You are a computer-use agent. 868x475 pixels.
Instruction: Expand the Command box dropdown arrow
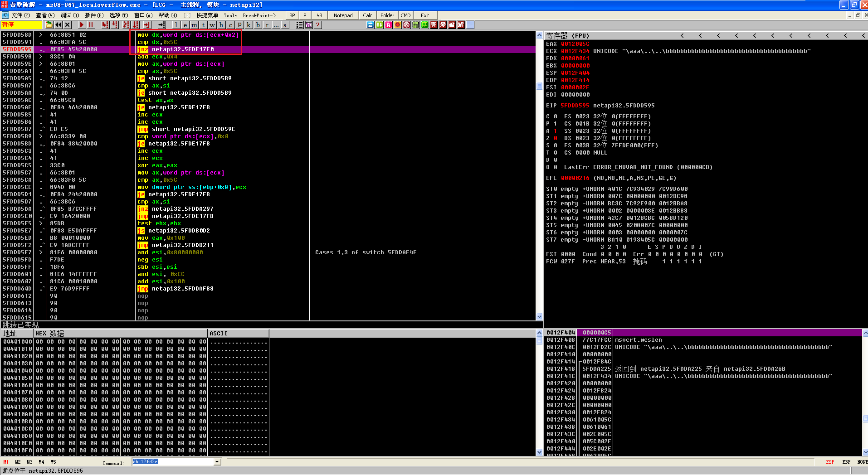pyautogui.click(x=217, y=462)
